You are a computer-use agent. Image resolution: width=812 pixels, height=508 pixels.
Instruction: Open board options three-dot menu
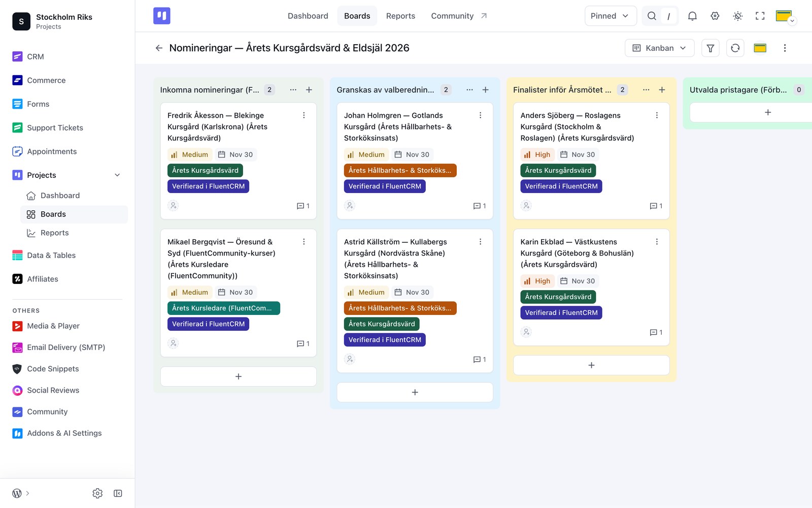point(785,48)
